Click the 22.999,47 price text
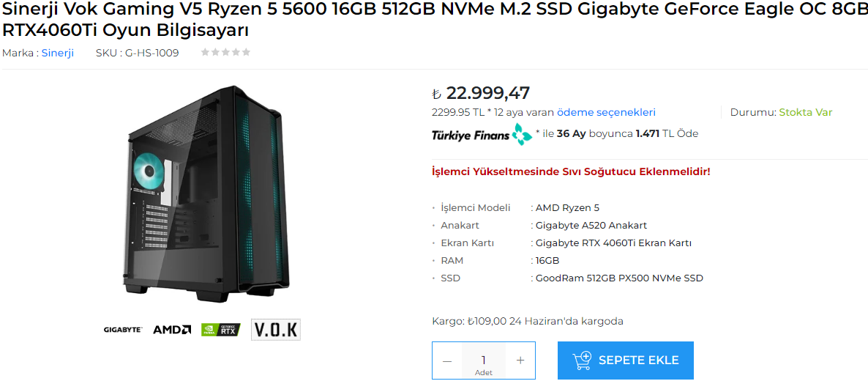The height and width of the screenshot is (392, 868). pyautogui.click(x=488, y=92)
